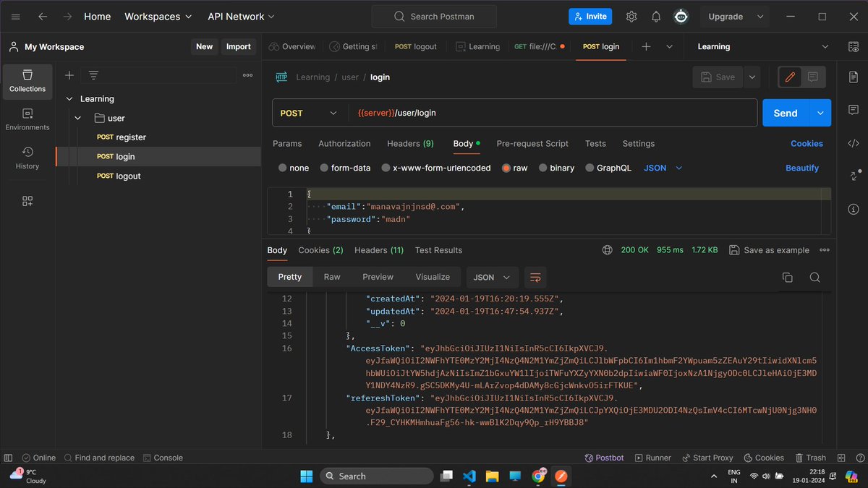Open the code snippet icon
868x488 pixels.
(x=854, y=143)
